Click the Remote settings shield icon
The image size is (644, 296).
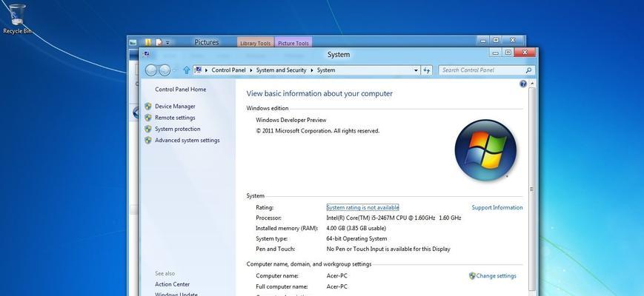pos(148,118)
